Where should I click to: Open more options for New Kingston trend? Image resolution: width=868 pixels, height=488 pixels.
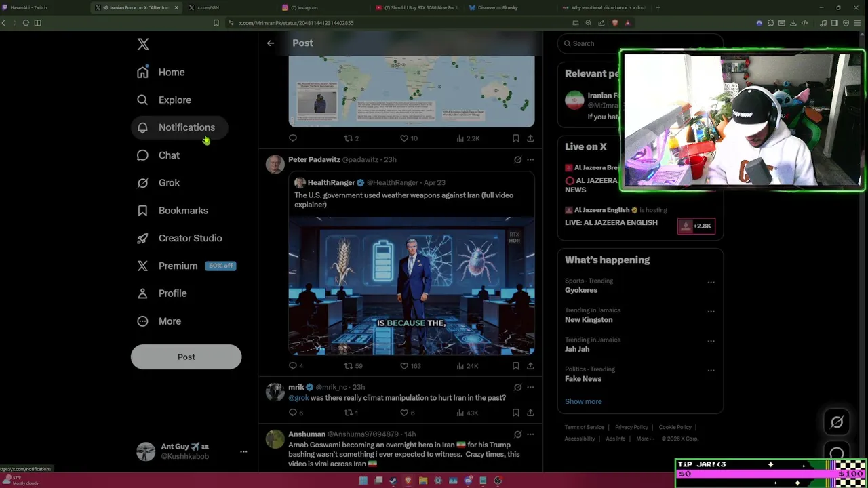(x=711, y=312)
